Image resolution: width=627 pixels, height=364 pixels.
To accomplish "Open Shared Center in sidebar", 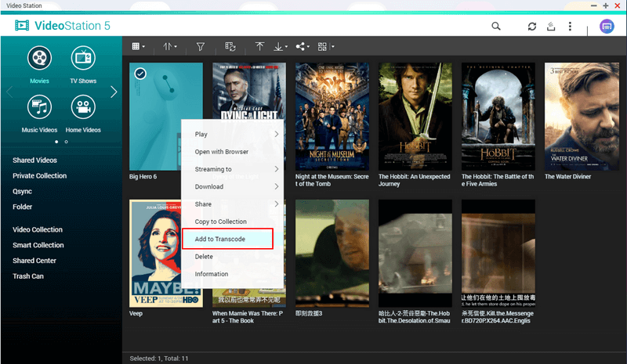I will 34,261.
